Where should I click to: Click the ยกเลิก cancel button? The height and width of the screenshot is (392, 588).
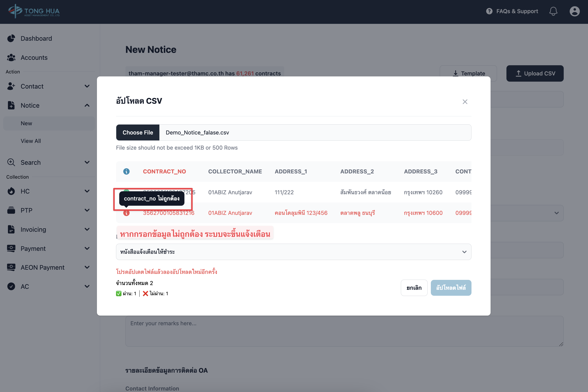click(x=414, y=288)
